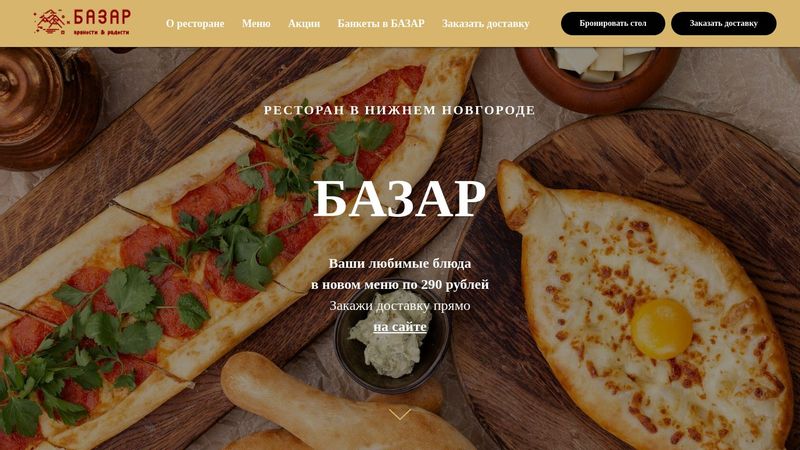Click the black Заказать доставку button
The width and height of the screenshot is (800, 450).
click(x=723, y=23)
